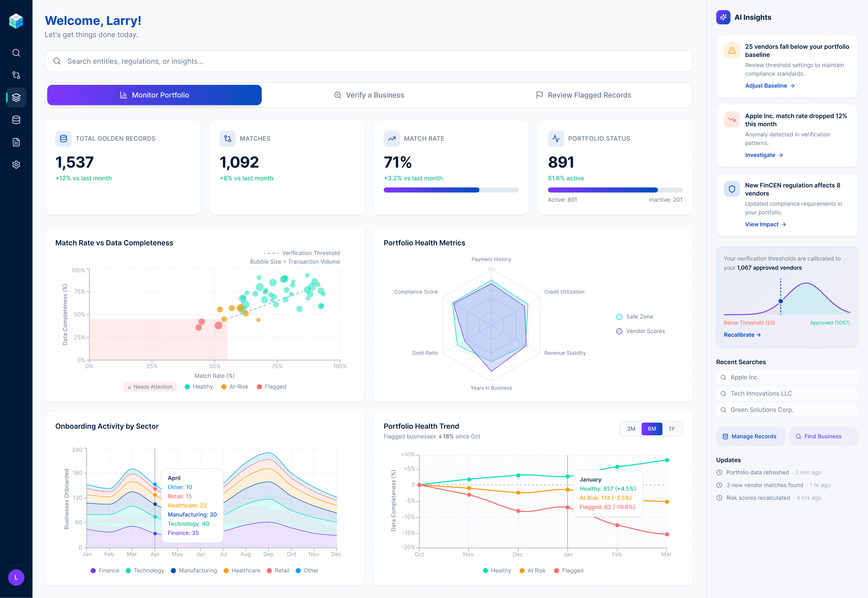Open the document reports icon in sidebar
This screenshot has height=598, width=868.
pos(16,142)
